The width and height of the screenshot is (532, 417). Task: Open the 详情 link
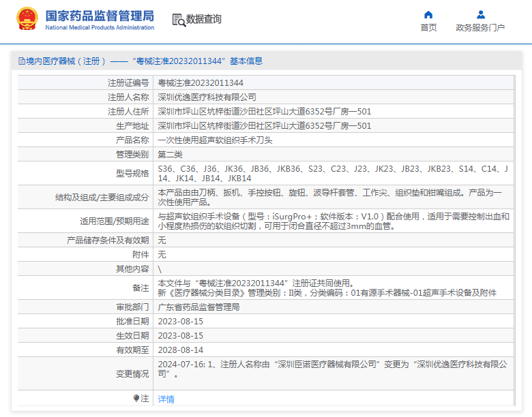(166, 399)
